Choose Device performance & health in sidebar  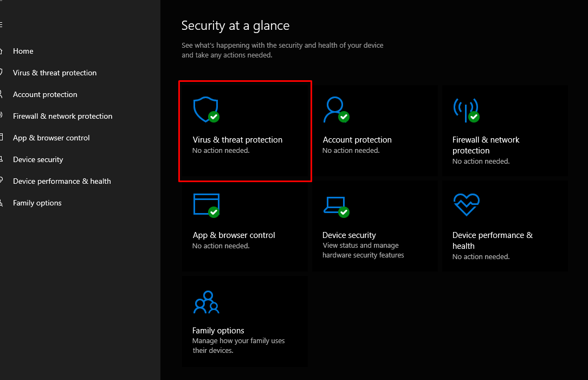(x=62, y=181)
